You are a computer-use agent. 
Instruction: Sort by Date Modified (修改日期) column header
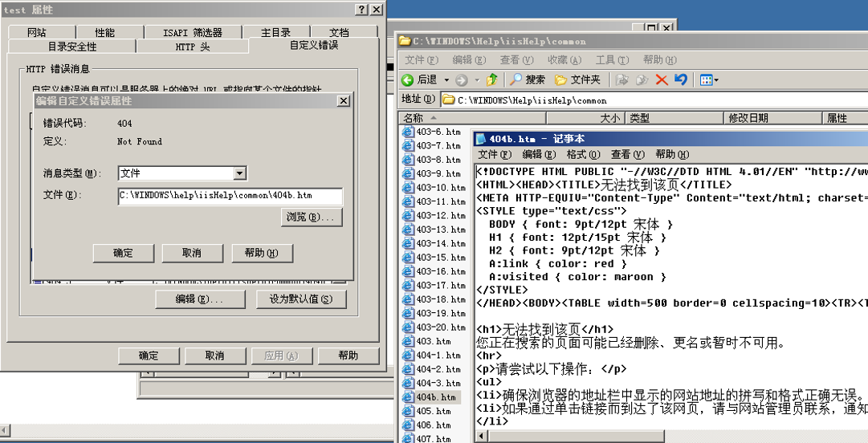[773, 118]
